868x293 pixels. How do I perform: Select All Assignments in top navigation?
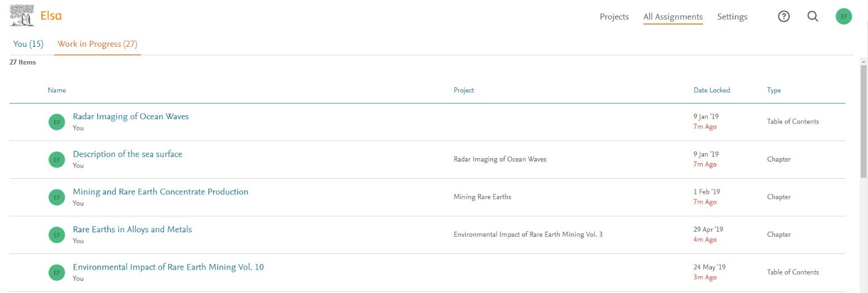(673, 17)
